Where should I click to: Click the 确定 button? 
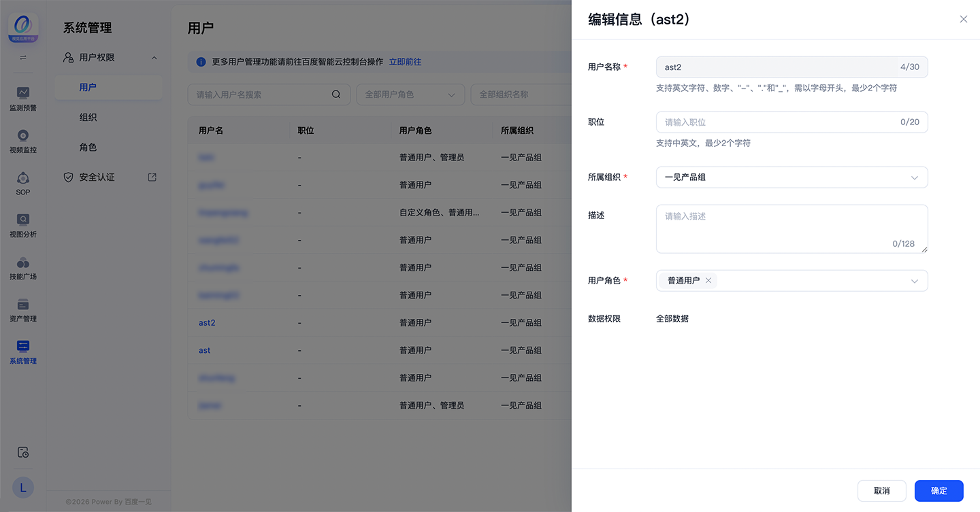click(x=938, y=491)
